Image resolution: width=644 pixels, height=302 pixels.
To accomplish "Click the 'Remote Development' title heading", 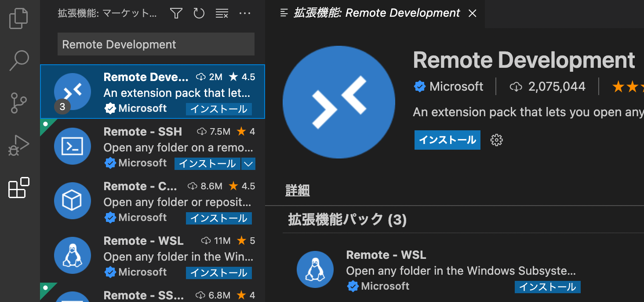I will coord(524,60).
